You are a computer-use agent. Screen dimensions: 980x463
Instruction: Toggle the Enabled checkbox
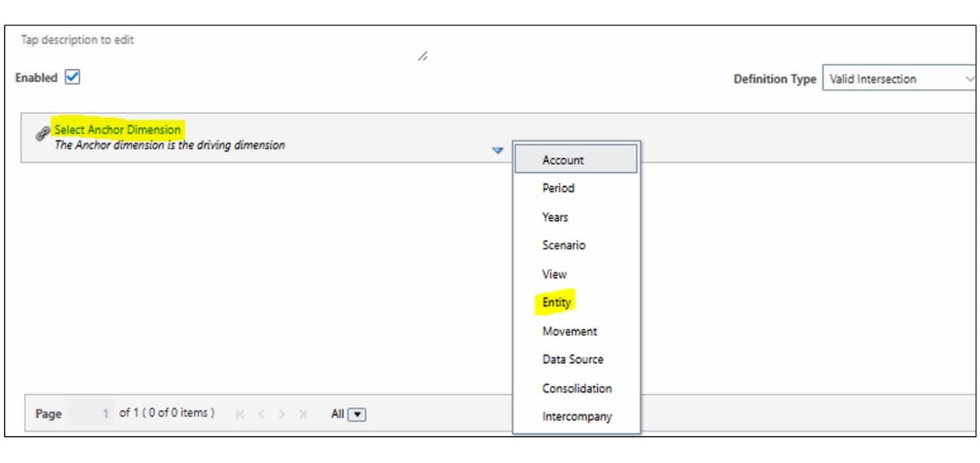coord(72,78)
